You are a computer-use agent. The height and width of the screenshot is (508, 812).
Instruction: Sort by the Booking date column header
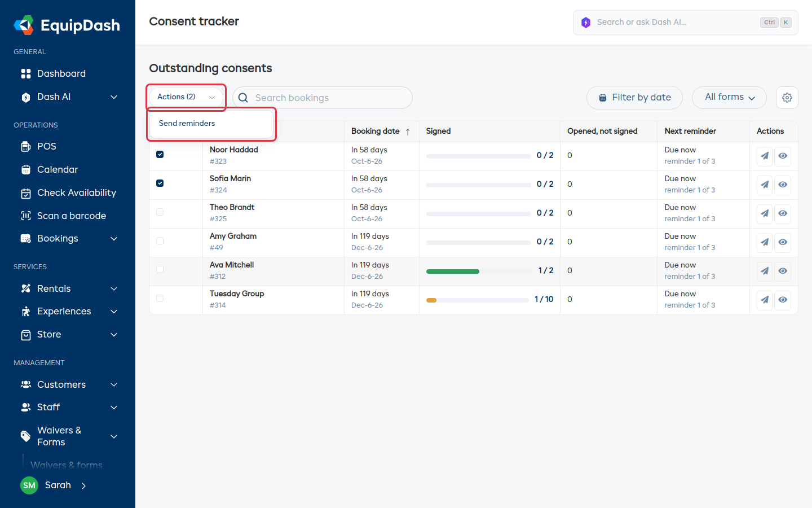381,131
